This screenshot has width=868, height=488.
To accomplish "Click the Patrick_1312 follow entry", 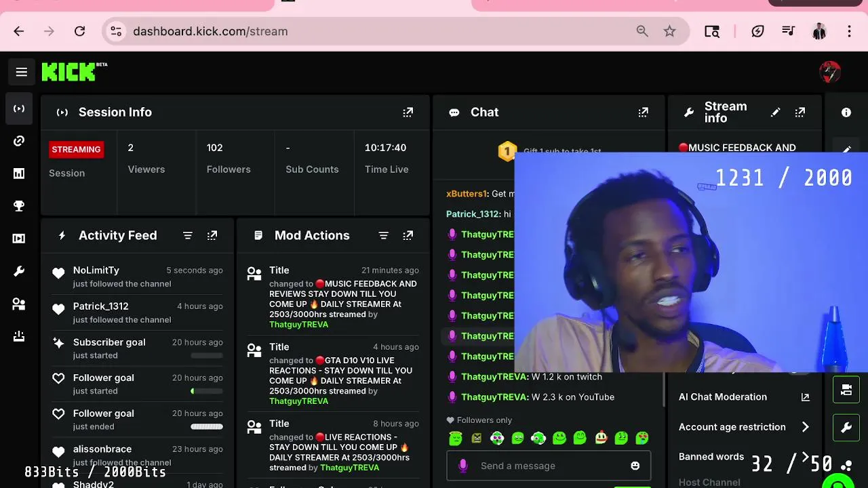I will (138, 312).
